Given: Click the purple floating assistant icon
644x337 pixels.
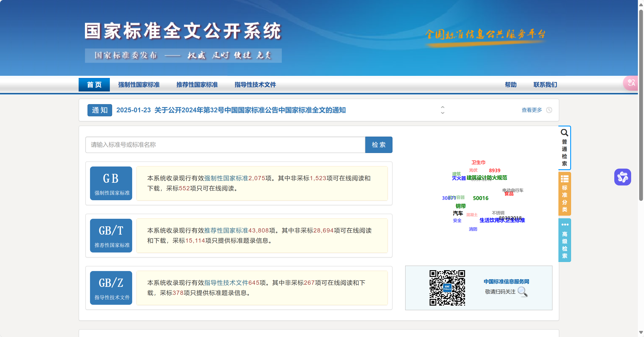Looking at the screenshot, I should click(x=622, y=177).
